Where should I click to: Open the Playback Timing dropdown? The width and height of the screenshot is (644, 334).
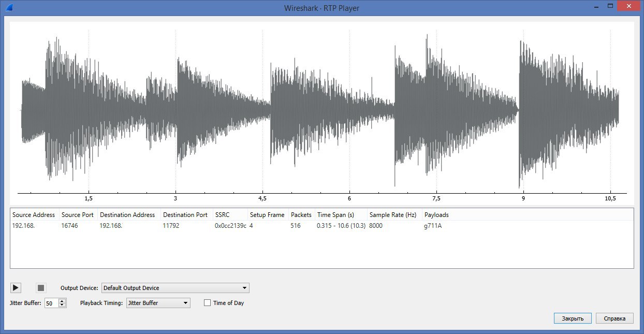tap(158, 303)
